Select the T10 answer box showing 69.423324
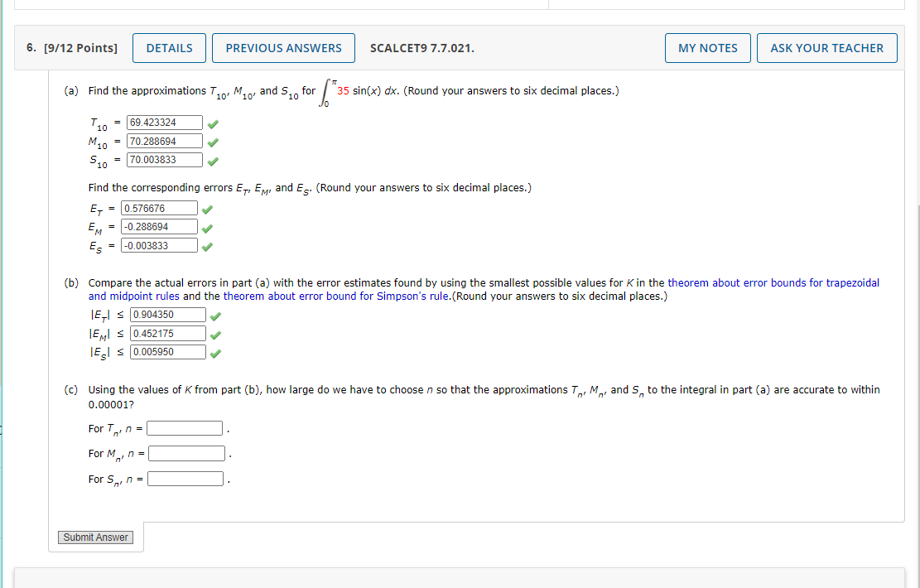 pyautogui.click(x=164, y=122)
